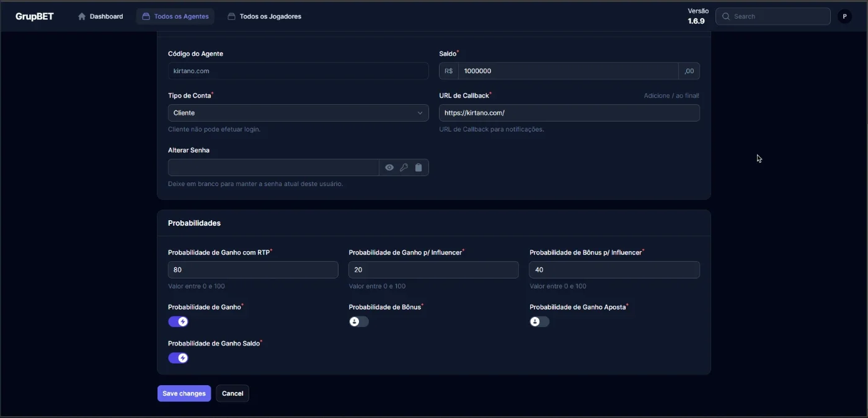This screenshot has width=868, height=418.
Task: Enable Probabilidade de Ganho Aposta toggle
Action: tap(539, 322)
